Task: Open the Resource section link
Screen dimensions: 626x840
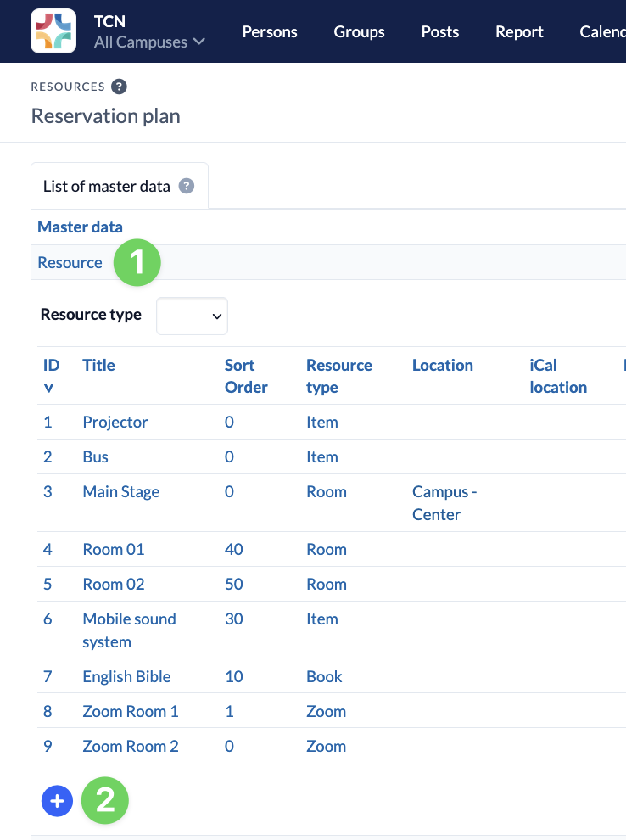Action: 70,262
